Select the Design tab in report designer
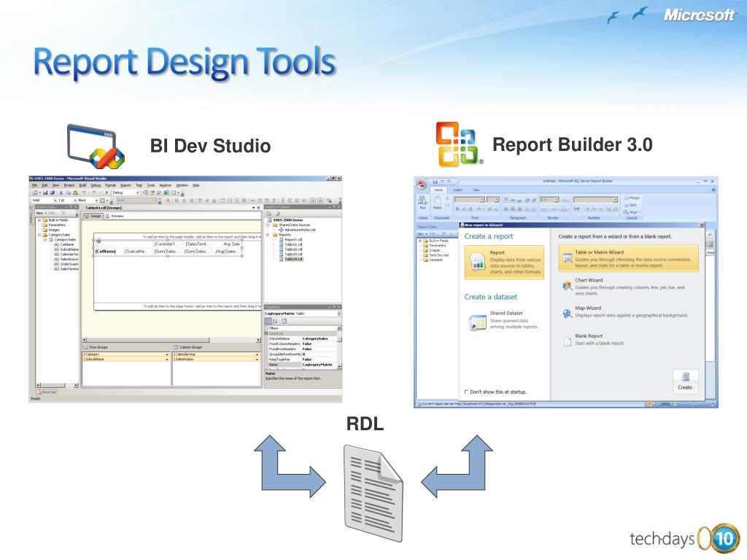 [93, 216]
